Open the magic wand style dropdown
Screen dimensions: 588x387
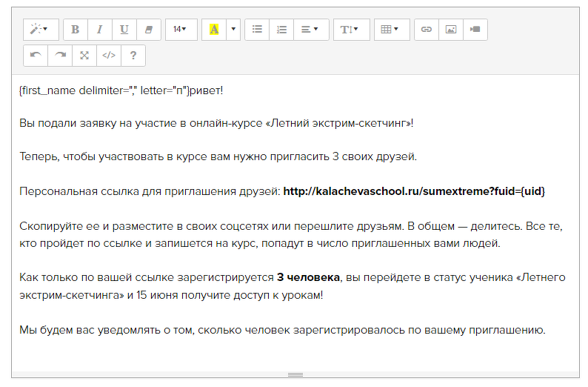point(39,30)
